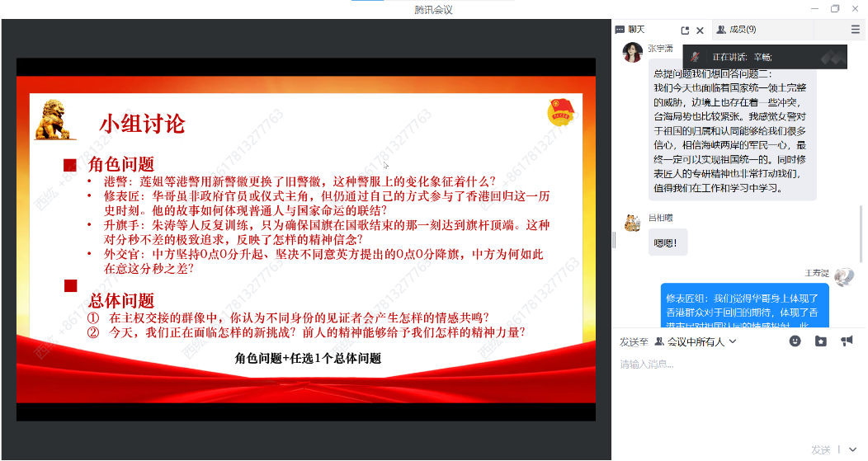The image size is (868, 461).
Task: Click 王芳淀's avatar next to blue message
Action: point(843,277)
